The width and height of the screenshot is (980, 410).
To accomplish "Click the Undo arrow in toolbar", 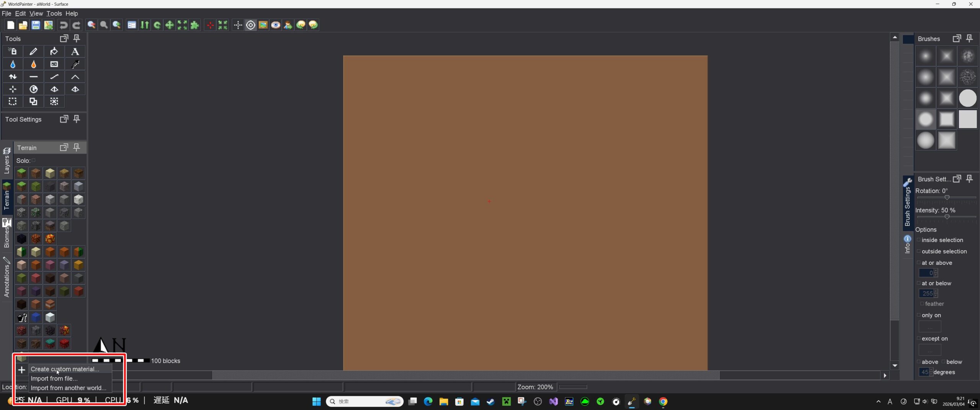I will point(64,25).
